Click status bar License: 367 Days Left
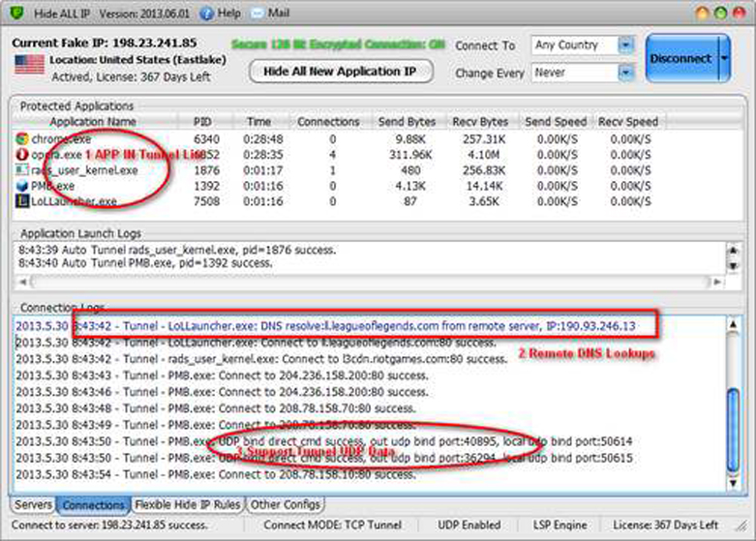Screen dimensions: 756x541 (666, 526)
